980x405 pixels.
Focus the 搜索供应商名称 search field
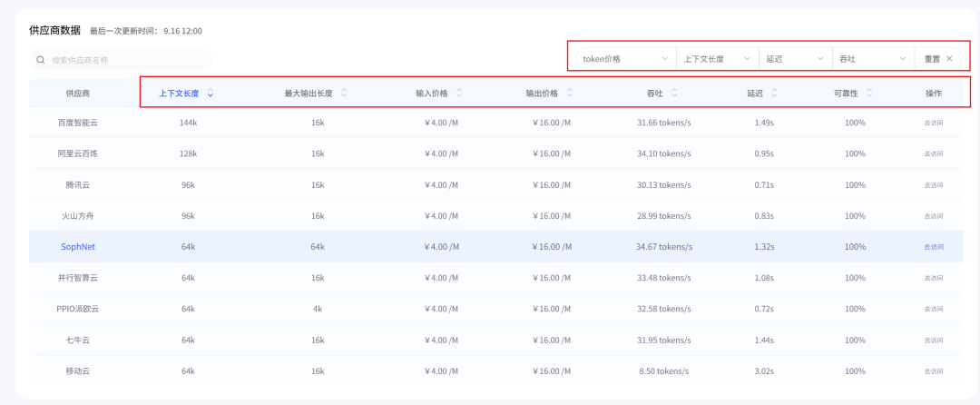[x=121, y=60]
